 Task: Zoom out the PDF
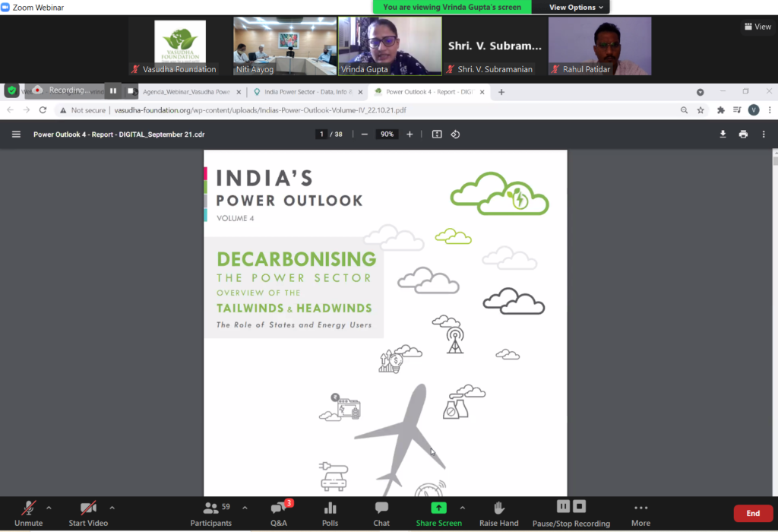[x=364, y=135]
